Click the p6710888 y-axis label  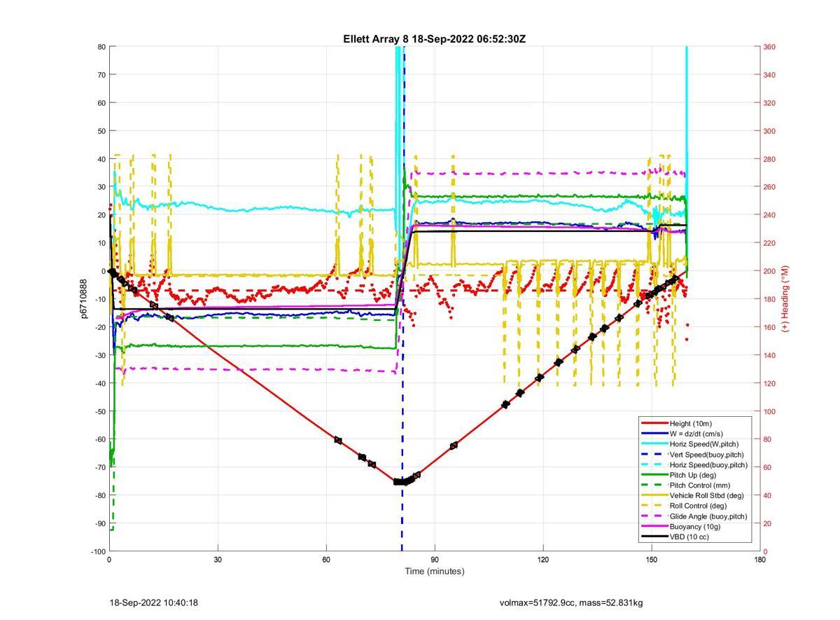[83, 299]
